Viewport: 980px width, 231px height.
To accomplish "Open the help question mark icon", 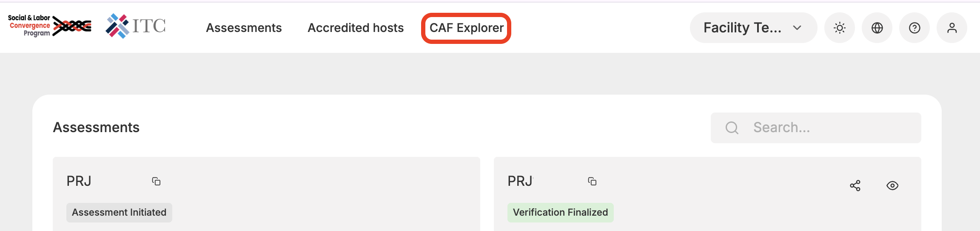I will (x=914, y=28).
